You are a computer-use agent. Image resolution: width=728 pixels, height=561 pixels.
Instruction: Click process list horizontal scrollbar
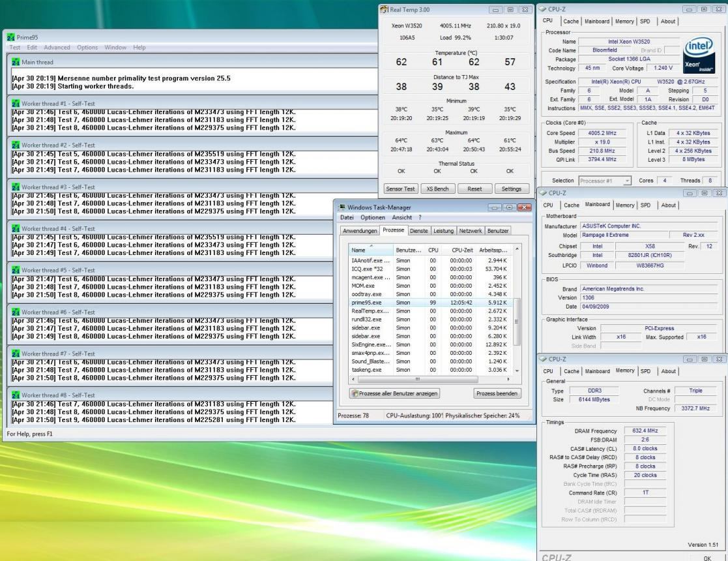coord(417,379)
